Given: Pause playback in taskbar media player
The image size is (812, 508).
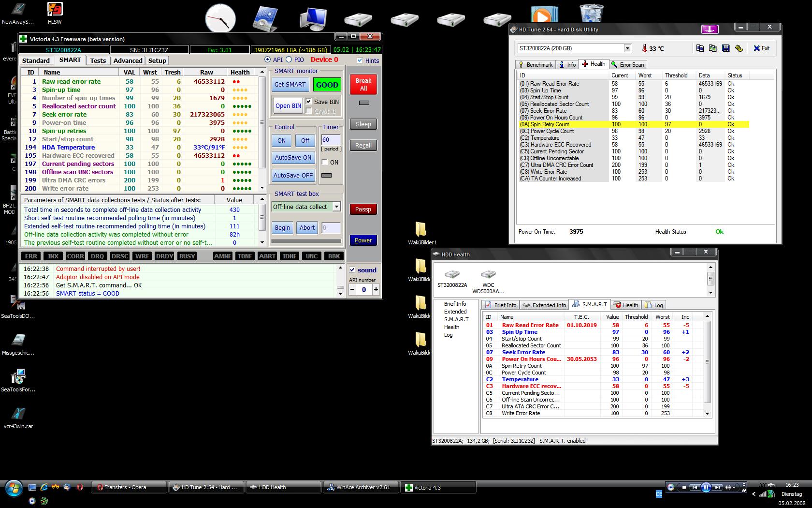Looking at the screenshot, I should [x=706, y=487].
